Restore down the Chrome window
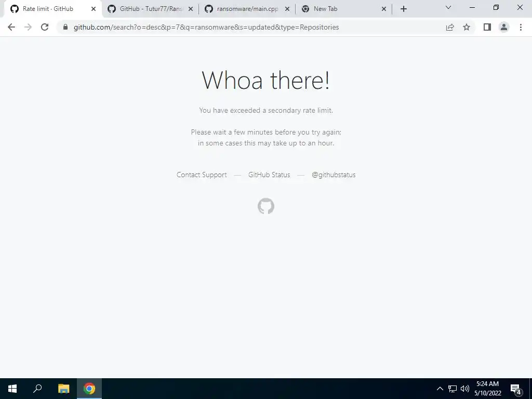Screen dimensions: 532x399 (x=496, y=7)
